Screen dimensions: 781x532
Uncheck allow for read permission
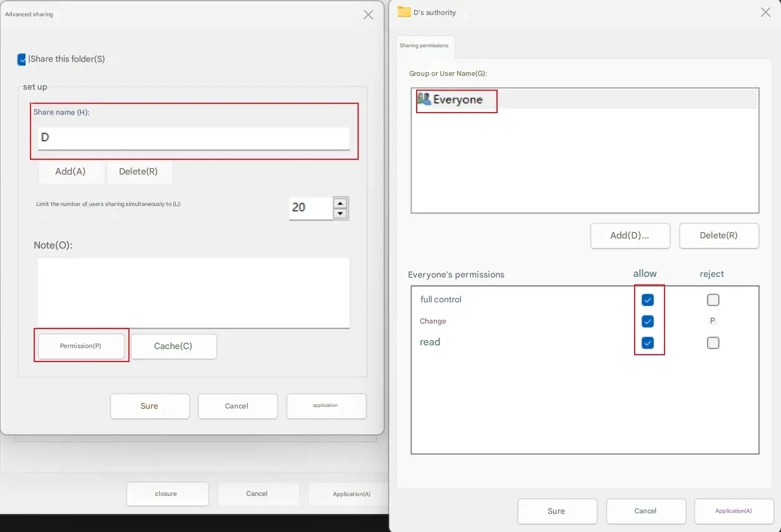(648, 343)
